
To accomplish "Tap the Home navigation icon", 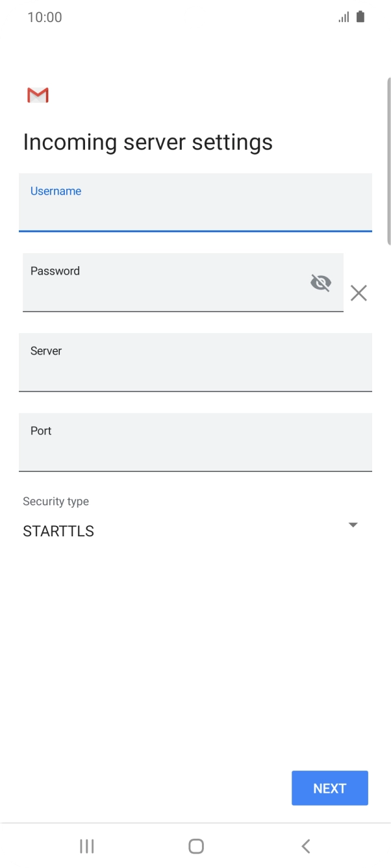I will point(195,846).
